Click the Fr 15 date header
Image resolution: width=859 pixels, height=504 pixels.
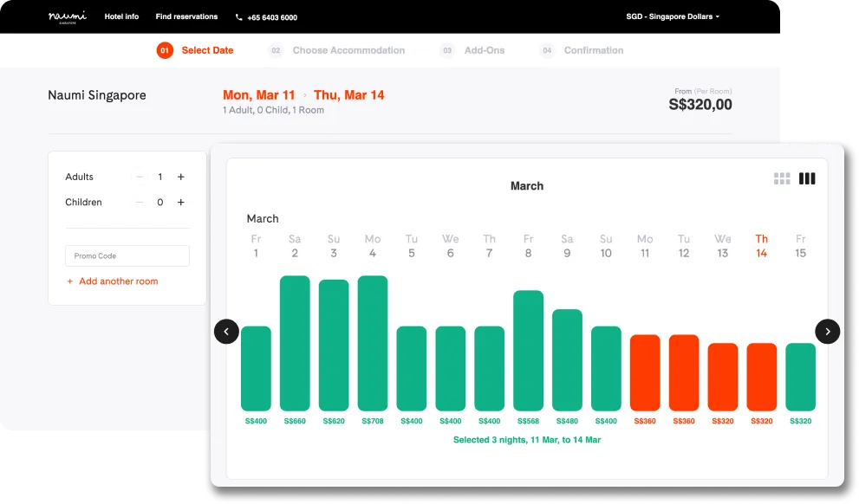(x=800, y=246)
